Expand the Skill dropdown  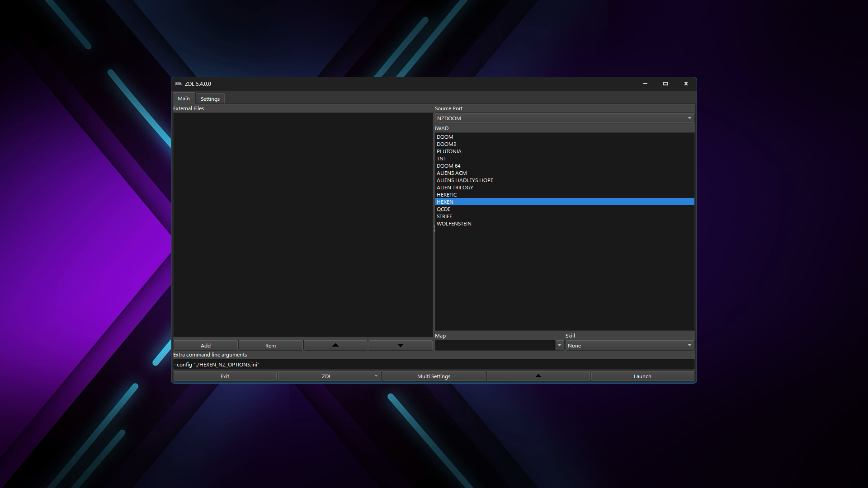point(629,345)
